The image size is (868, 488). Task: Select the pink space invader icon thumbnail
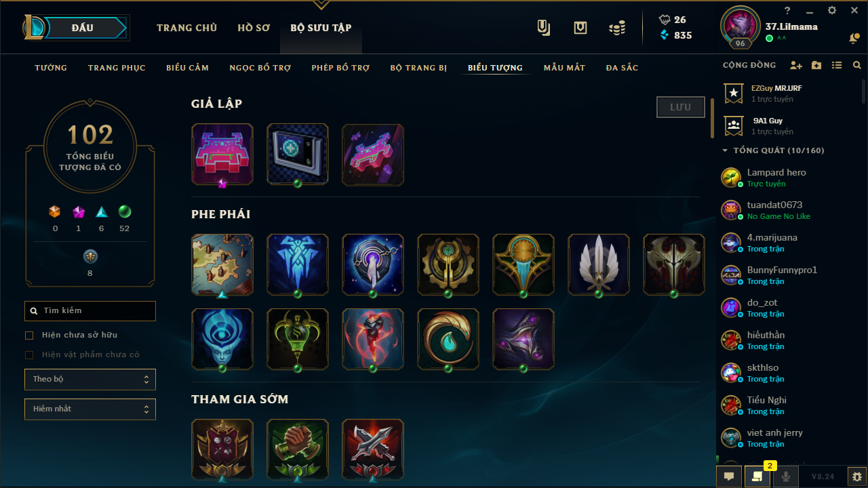[x=222, y=155]
